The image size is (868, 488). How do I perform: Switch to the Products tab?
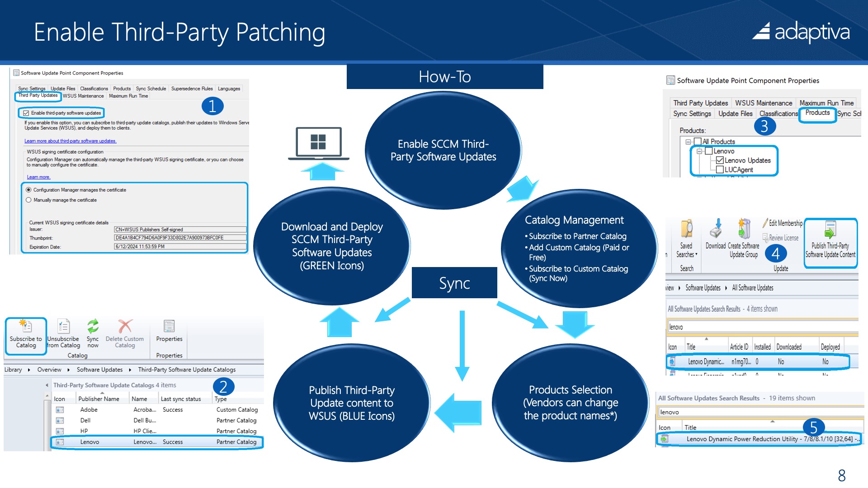(x=817, y=114)
